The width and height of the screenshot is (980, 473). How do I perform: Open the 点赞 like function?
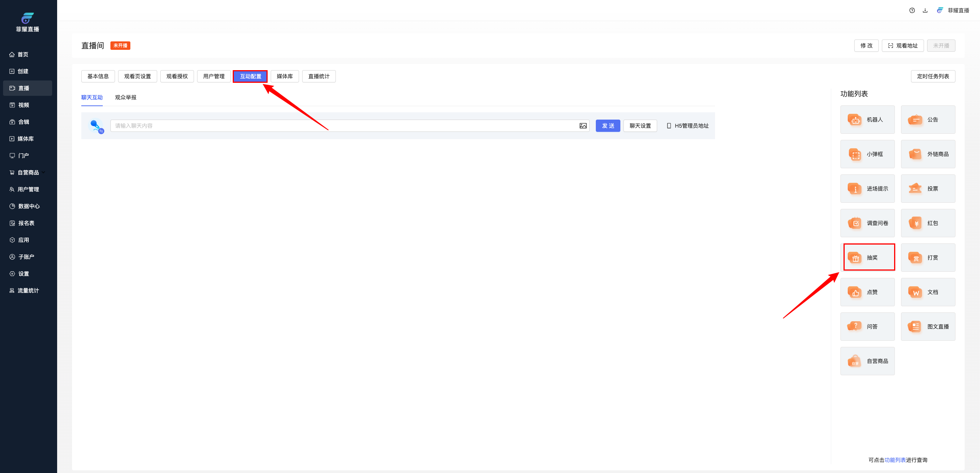[x=867, y=292]
